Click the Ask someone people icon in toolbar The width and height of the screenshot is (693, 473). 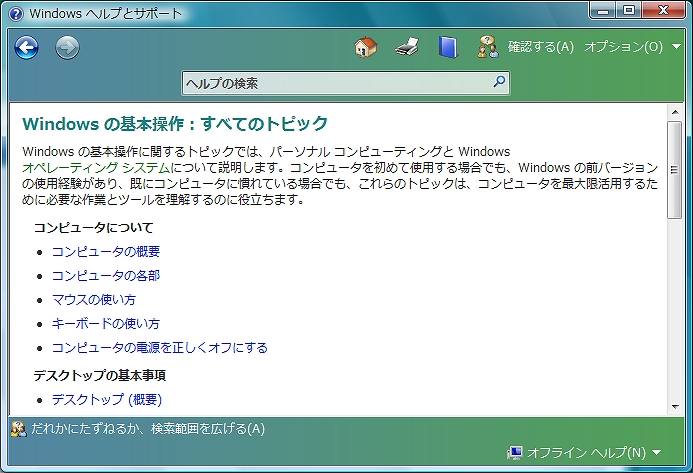click(x=488, y=47)
